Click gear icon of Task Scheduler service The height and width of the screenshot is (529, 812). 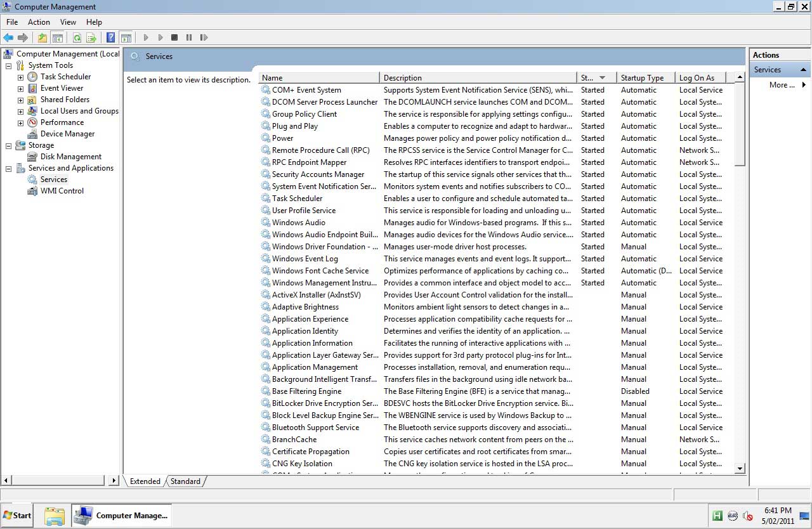(x=266, y=199)
